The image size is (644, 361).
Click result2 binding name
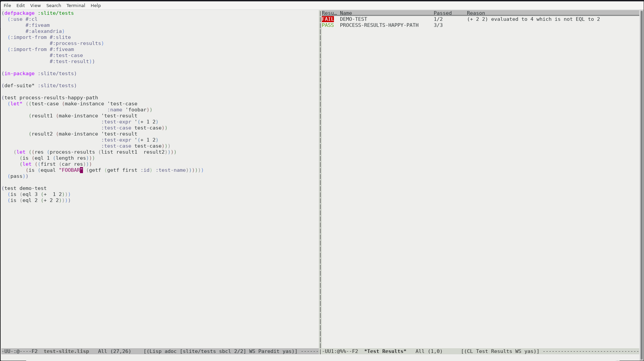coord(42,134)
